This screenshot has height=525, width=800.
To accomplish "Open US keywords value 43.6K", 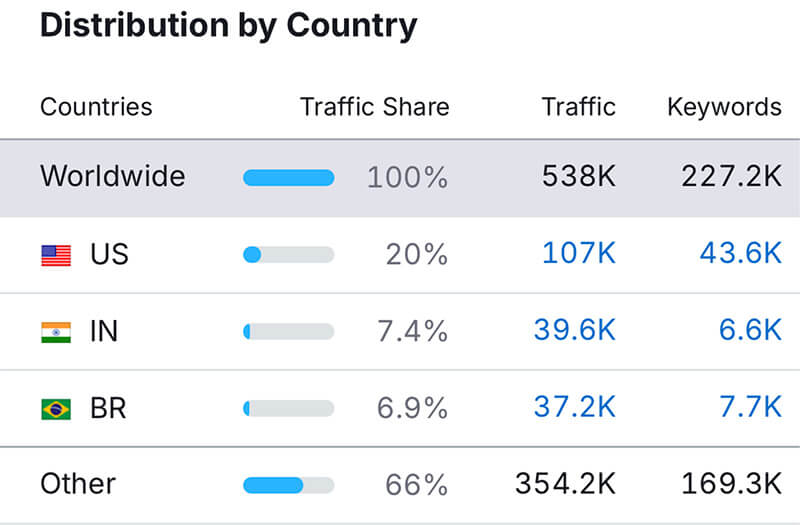I will (740, 254).
